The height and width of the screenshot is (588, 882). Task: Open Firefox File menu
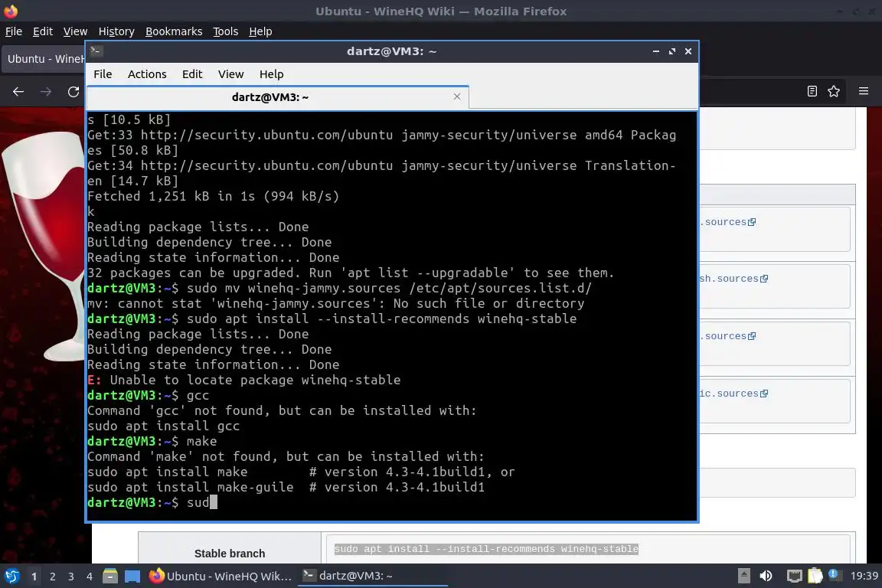click(x=14, y=31)
